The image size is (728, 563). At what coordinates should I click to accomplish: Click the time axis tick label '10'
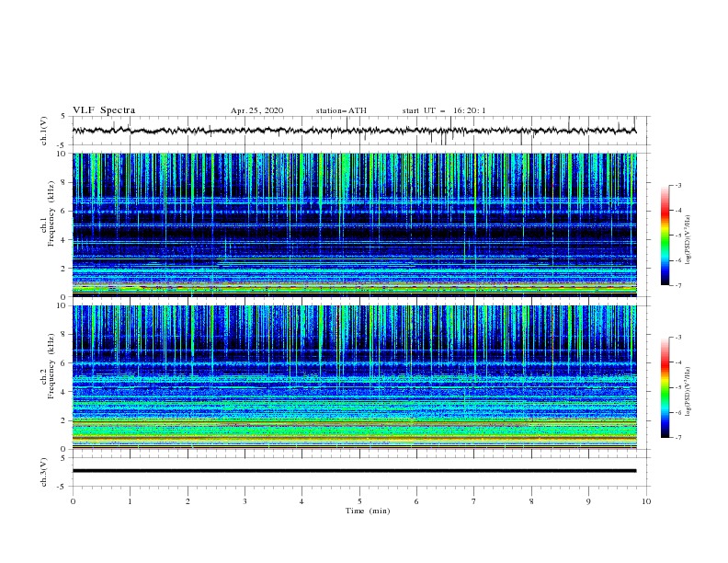point(646,501)
